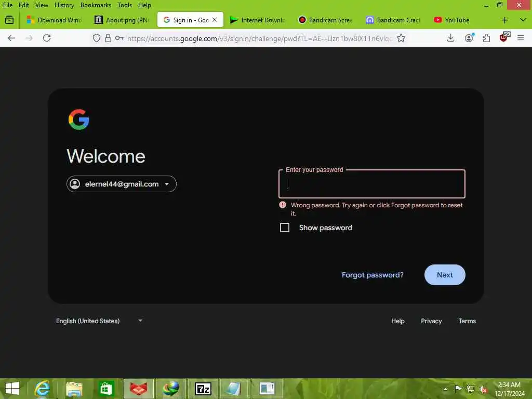
Task: Toggle the Show password checkbox
Action: (x=285, y=228)
